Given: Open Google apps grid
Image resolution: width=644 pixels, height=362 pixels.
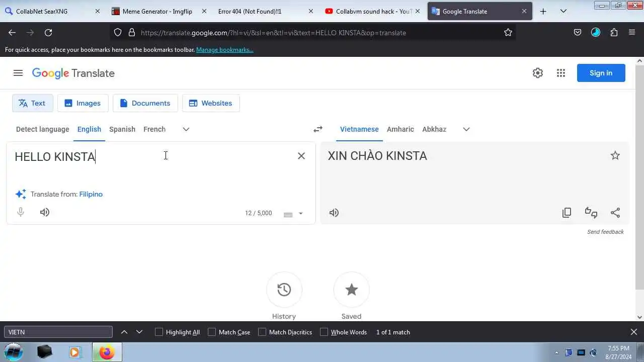Looking at the screenshot, I should click(561, 73).
